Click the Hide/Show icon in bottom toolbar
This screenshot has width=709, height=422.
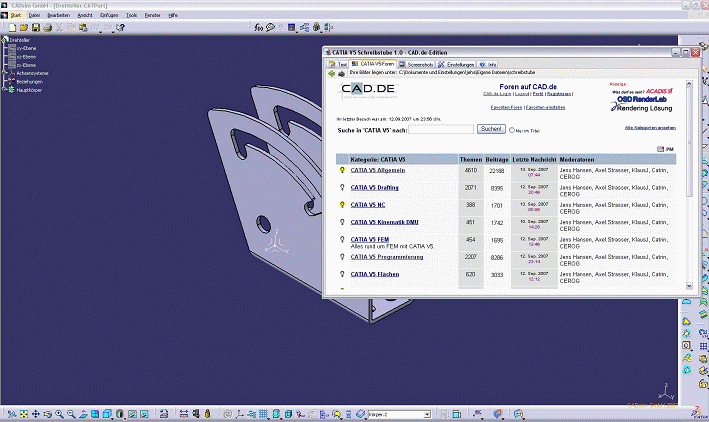[132, 414]
